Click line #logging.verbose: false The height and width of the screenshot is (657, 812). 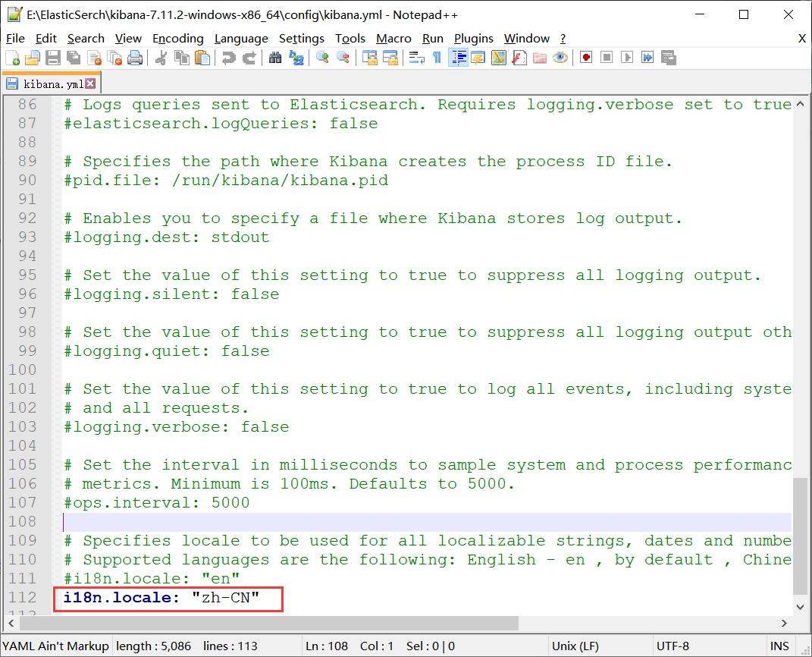(176, 427)
